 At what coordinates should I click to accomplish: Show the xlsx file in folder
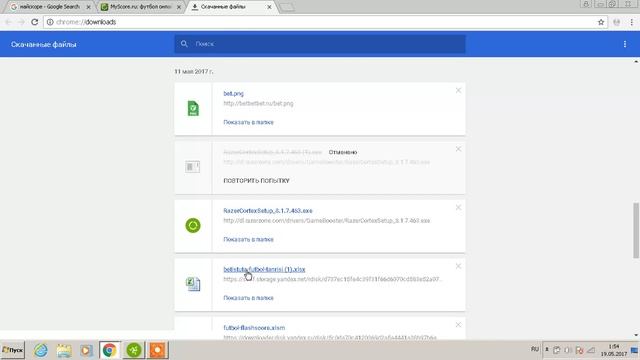[x=248, y=298]
